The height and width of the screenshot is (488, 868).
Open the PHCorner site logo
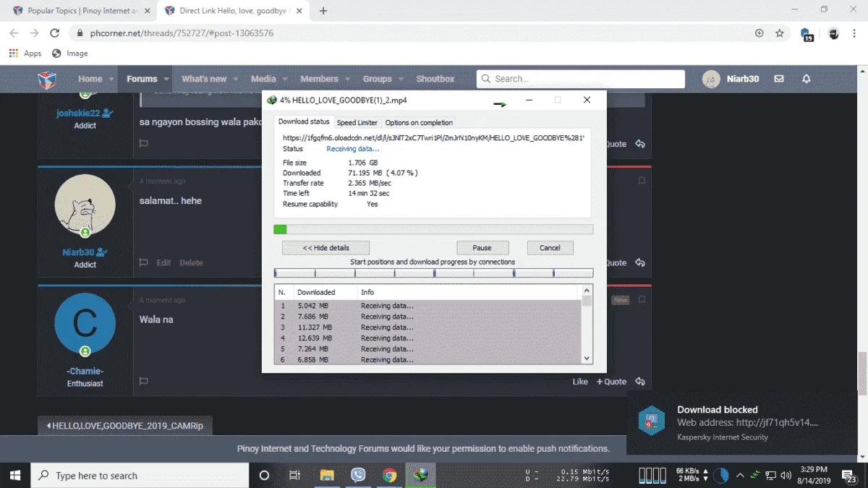click(47, 79)
